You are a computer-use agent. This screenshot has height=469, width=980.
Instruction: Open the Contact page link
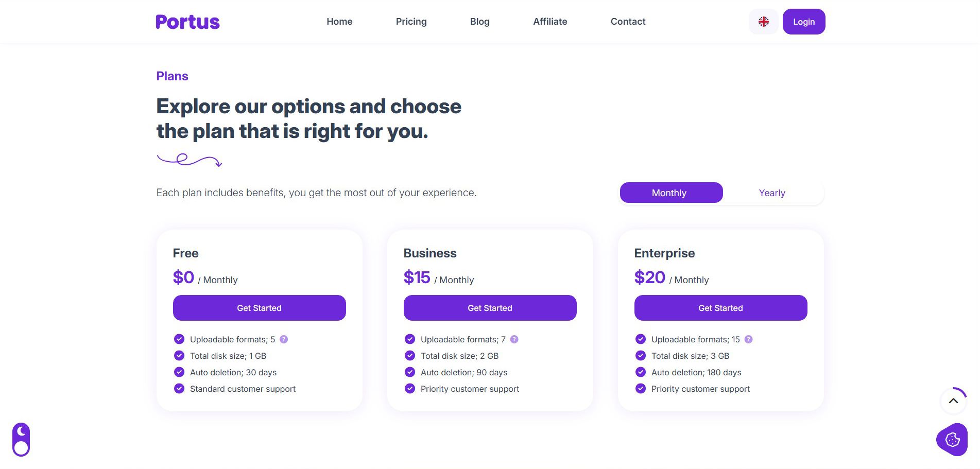pos(628,22)
